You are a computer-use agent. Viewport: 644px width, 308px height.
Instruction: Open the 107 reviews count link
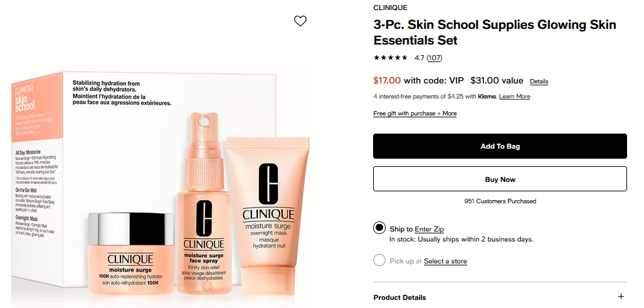pos(435,58)
